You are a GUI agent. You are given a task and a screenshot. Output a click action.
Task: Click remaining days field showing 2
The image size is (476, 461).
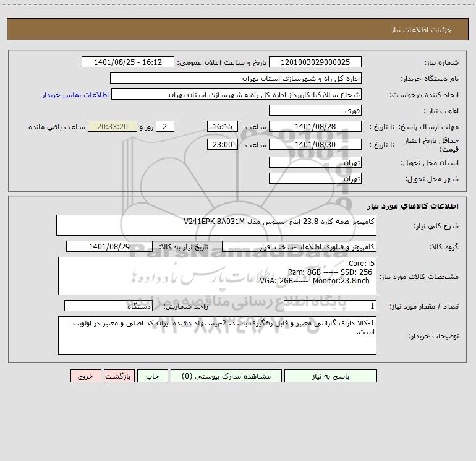click(165, 126)
